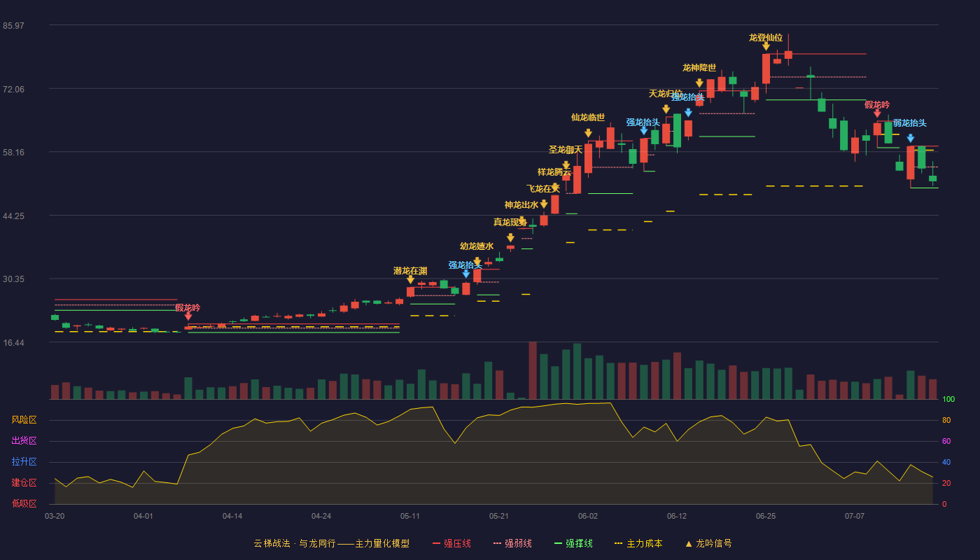The image size is (980, 560).
Task: Click the 低吸区 zone label
Action: pyautogui.click(x=24, y=503)
